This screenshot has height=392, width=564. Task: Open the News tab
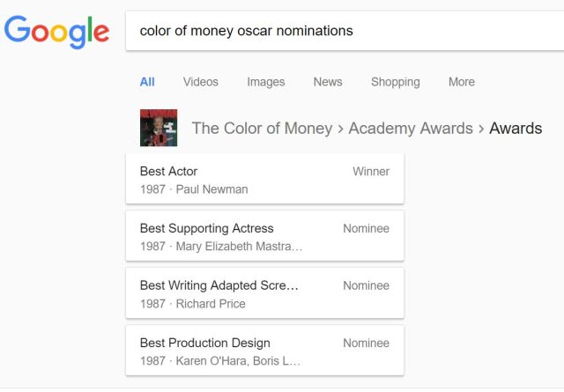click(327, 82)
